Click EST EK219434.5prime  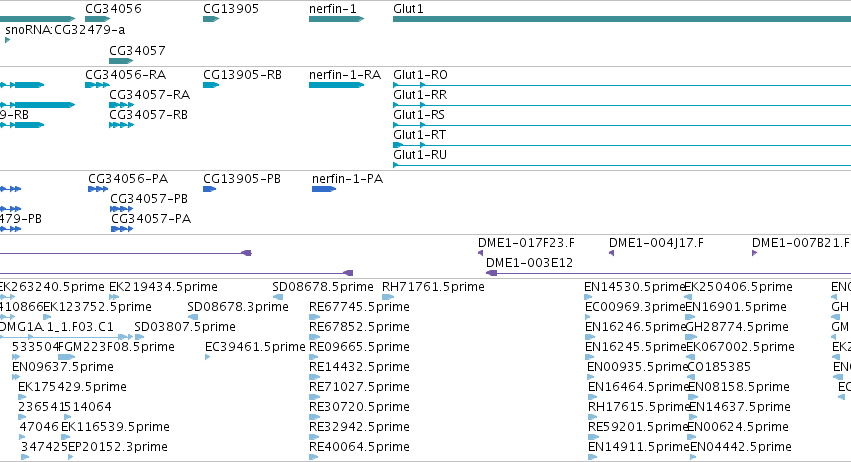click(x=163, y=287)
